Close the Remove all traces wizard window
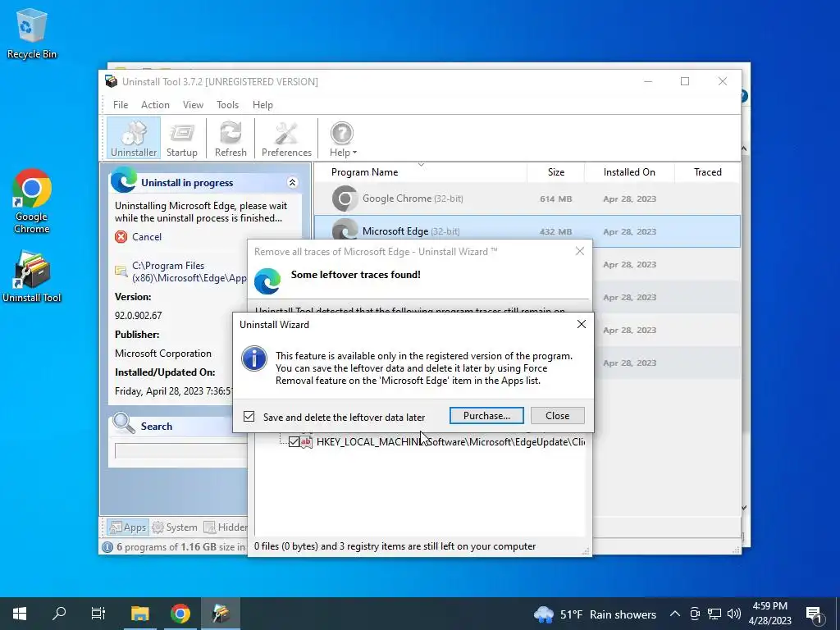Screen dimensions: 840x630 pyautogui.click(x=580, y=251)
